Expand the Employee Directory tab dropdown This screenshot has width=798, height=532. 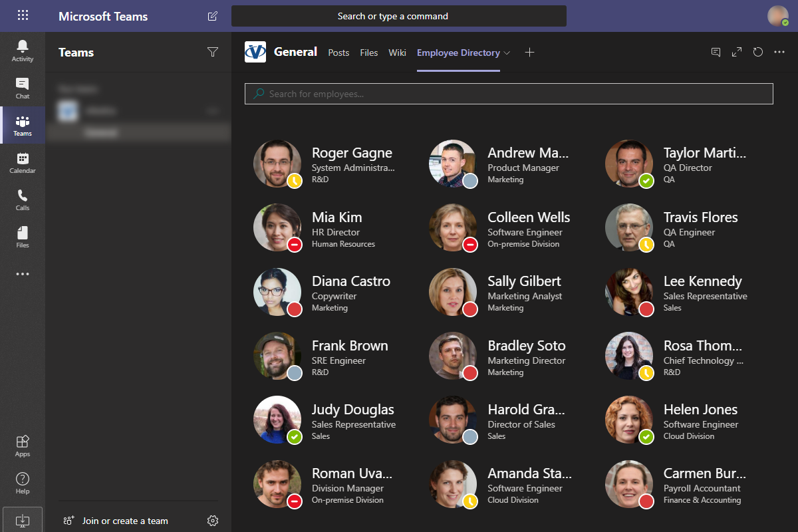(508, 53)
